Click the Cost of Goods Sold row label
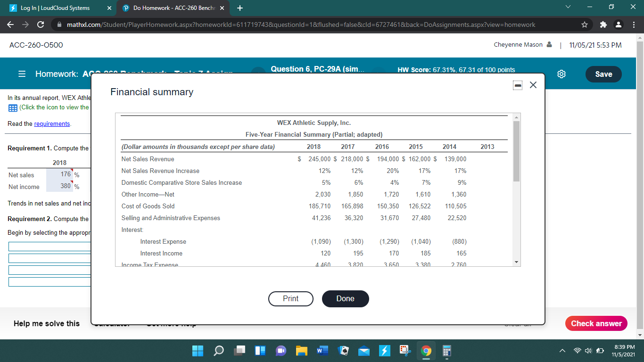The height and width of the screenshot is (362, 644). click(148, 206)
